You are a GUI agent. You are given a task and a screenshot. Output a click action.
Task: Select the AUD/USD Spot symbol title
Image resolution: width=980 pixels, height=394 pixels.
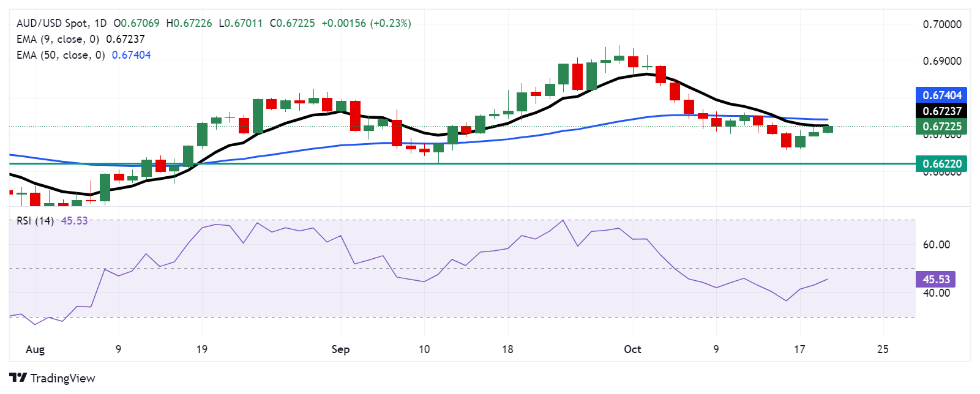tap(52, 23)
